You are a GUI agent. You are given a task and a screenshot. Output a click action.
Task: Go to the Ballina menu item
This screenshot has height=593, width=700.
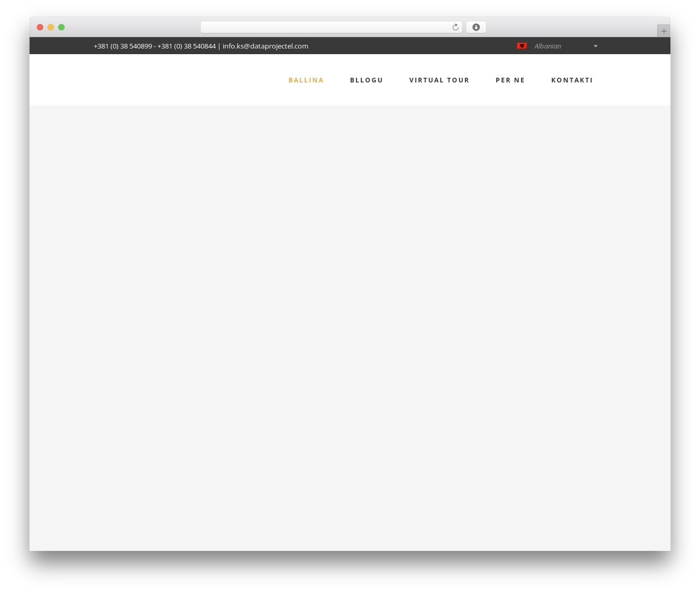306,80
